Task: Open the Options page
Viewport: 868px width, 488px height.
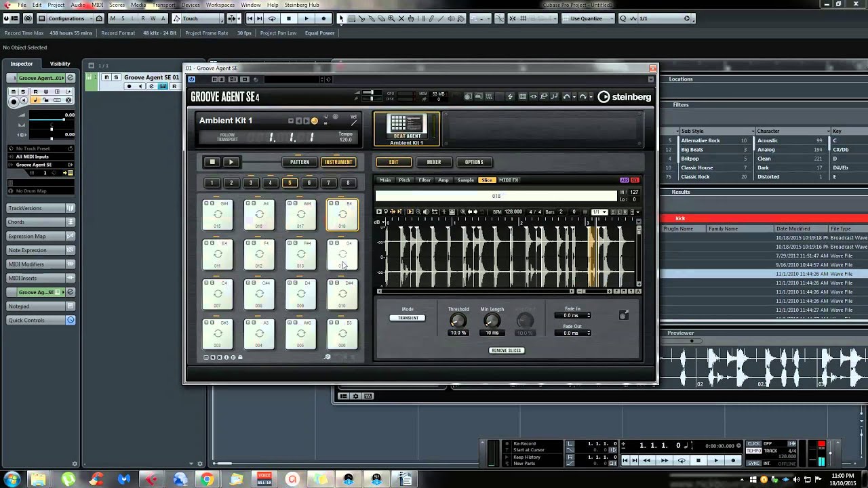Action: click(x=474, y=162)
